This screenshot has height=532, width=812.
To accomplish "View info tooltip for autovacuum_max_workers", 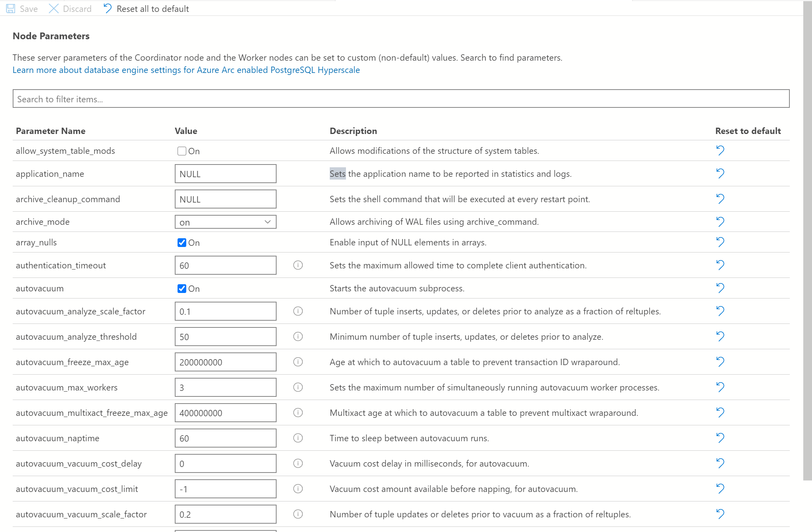I will [298, 387].
